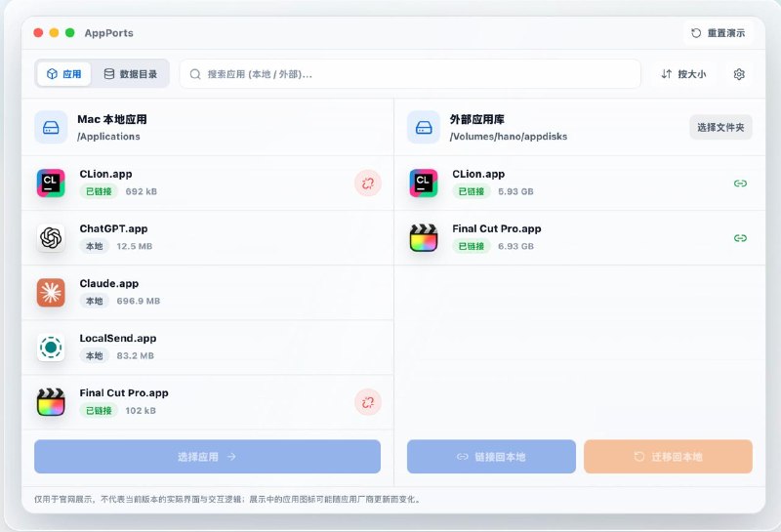Screen dimensions: 781x532
Task: Unlink CLion.app in local apps
Action: 368,184
